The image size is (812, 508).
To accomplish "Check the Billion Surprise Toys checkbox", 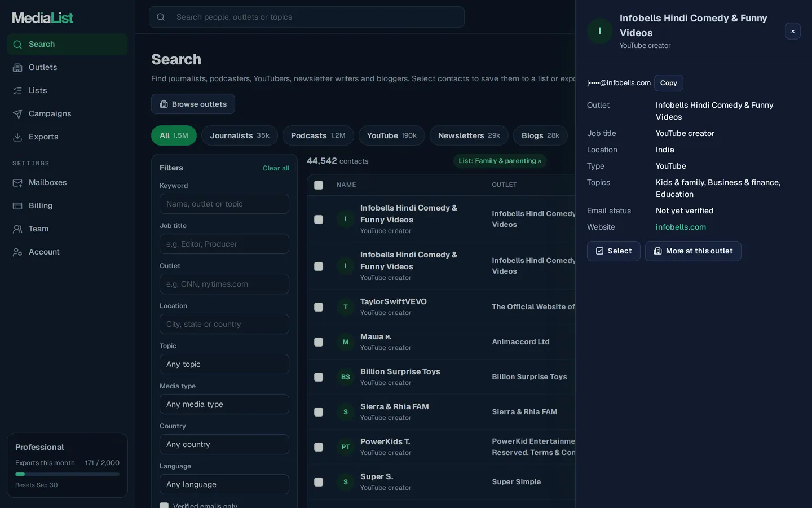I will pyautogui.click(x=319, y=377).
